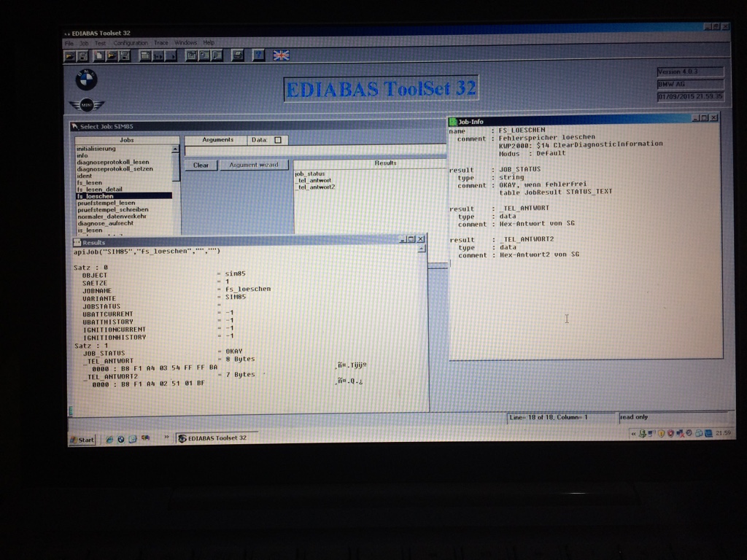Click the blue question mark help icon

pyautogui.click(x=258, y=55)
